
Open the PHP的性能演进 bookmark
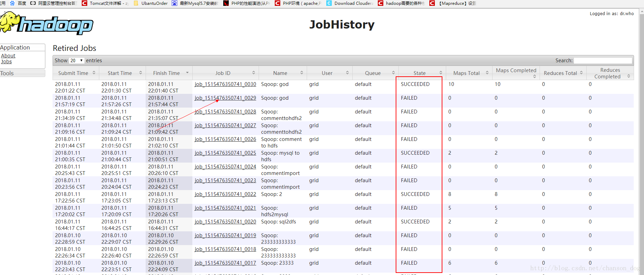[x=247, y=3]
